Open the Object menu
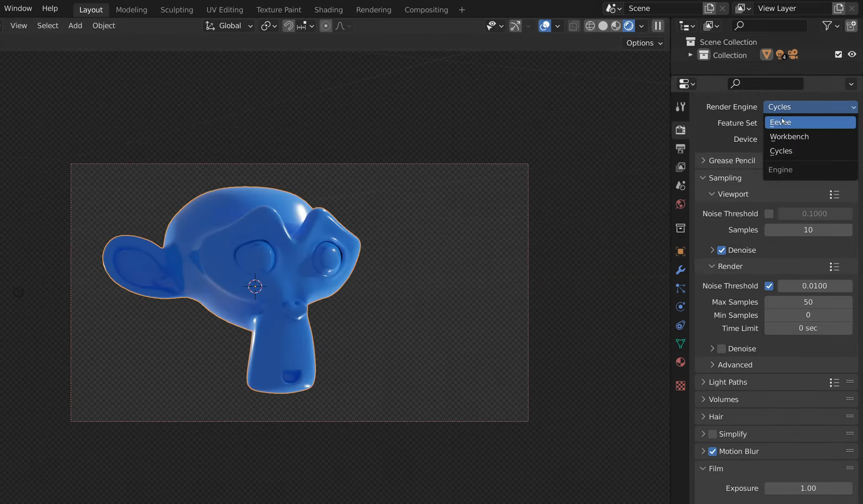The image size is (863, 504). (104, 26)
